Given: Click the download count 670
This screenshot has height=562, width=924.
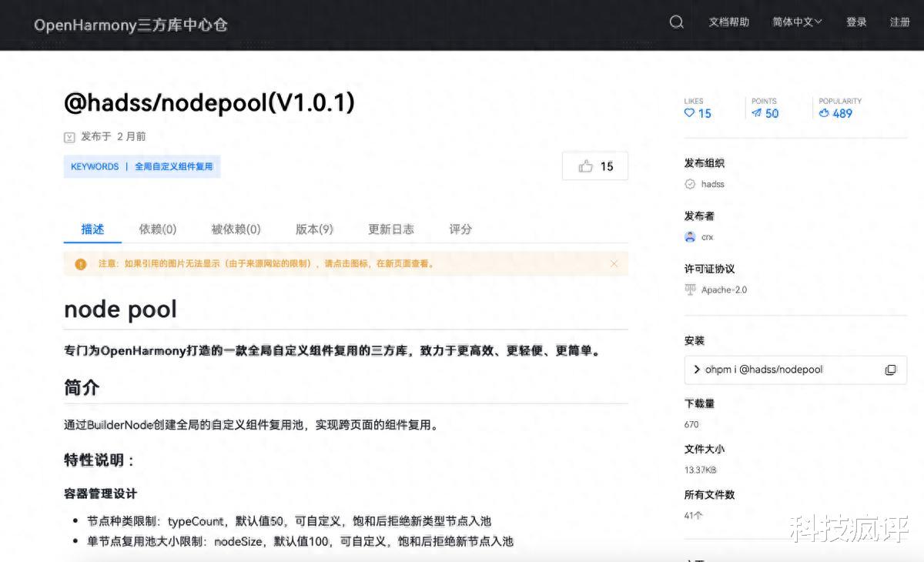Looking at the screenshot, I should click(691, 424).
